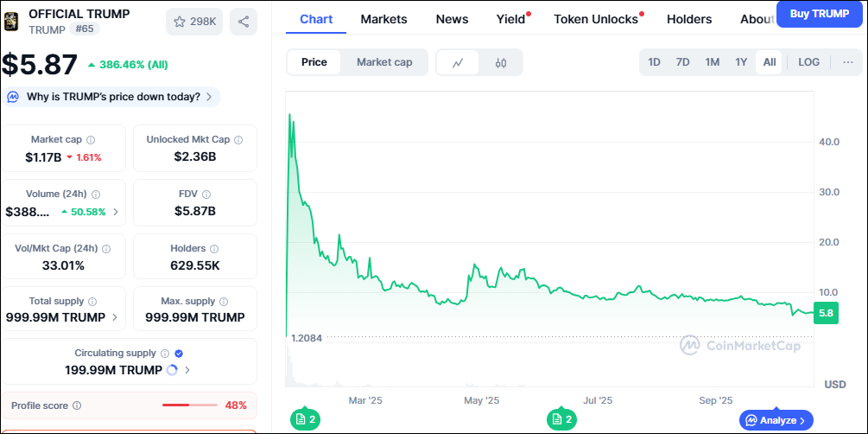Open the news marker near Jul '25
Image resolution: width=868 pixels, height=434 pixels.
tap(562, 419)
